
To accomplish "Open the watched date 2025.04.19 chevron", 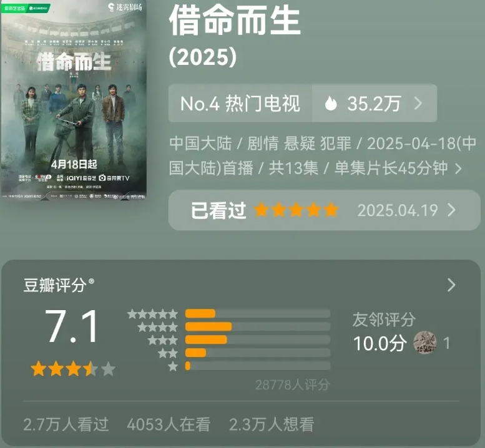I will coord(451,210).
